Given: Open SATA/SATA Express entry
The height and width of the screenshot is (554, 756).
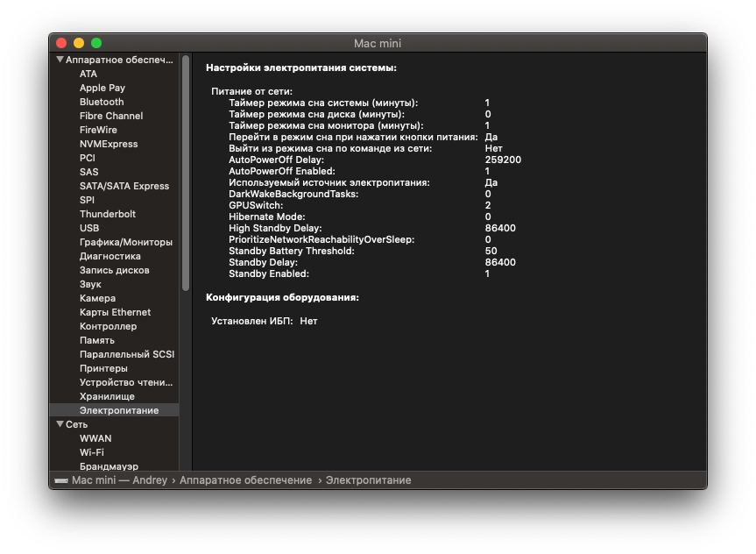Looking at the screenshot, I should (124, 186).
